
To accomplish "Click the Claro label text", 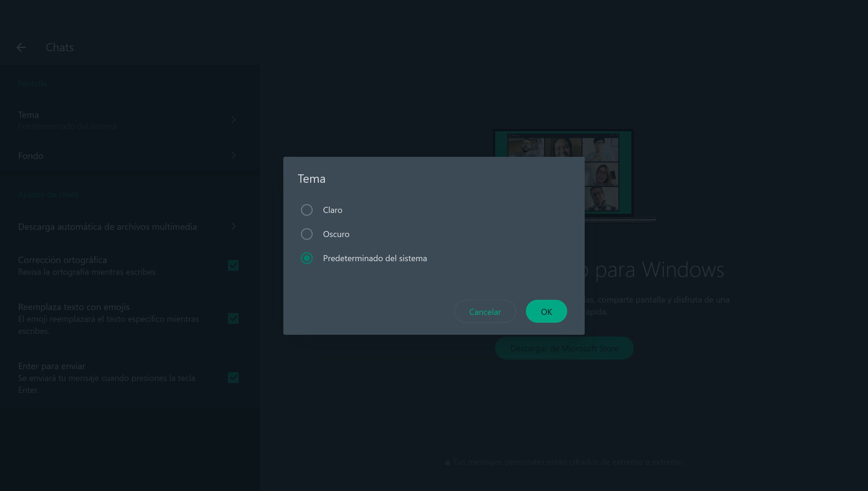I will (333, 210).
